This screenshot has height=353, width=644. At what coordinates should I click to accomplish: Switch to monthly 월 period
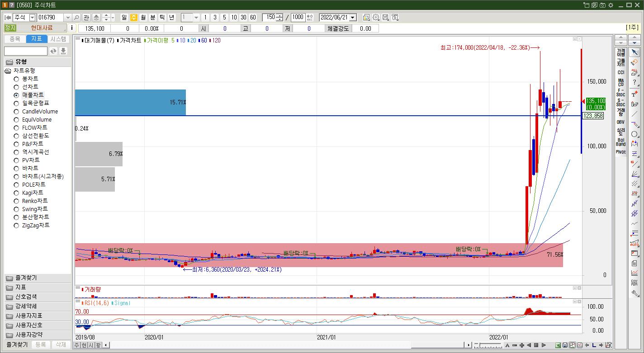[x=143, y=17]
